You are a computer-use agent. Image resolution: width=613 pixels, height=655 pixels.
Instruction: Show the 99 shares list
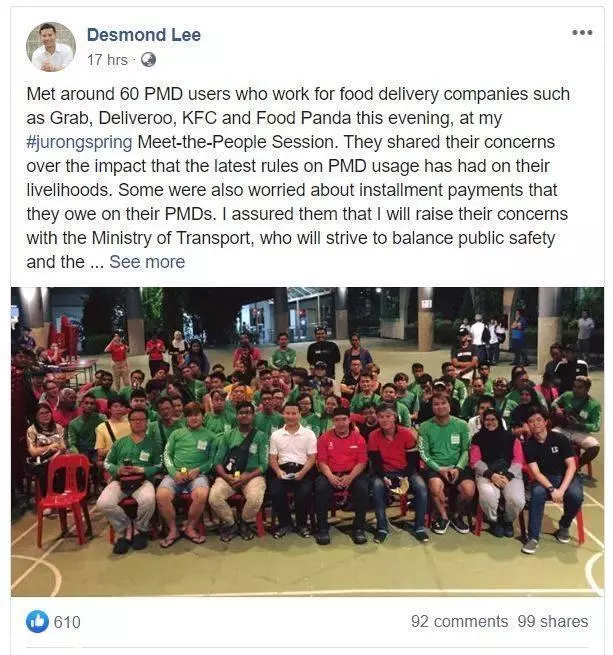coord(553,622)
